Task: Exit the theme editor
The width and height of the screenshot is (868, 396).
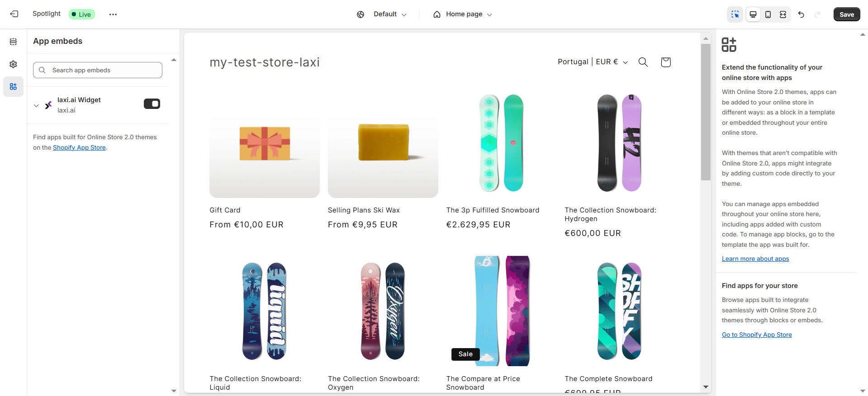Action: [14, 14]
